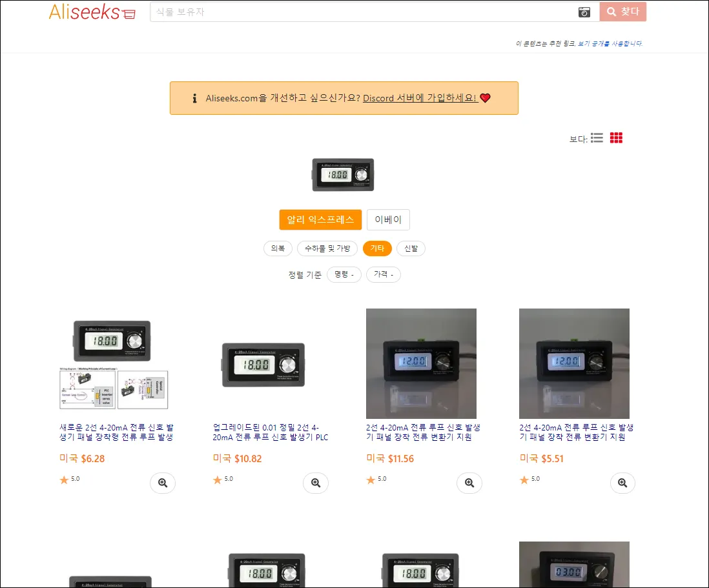Click into the search input field

click(x=364, y=12)
